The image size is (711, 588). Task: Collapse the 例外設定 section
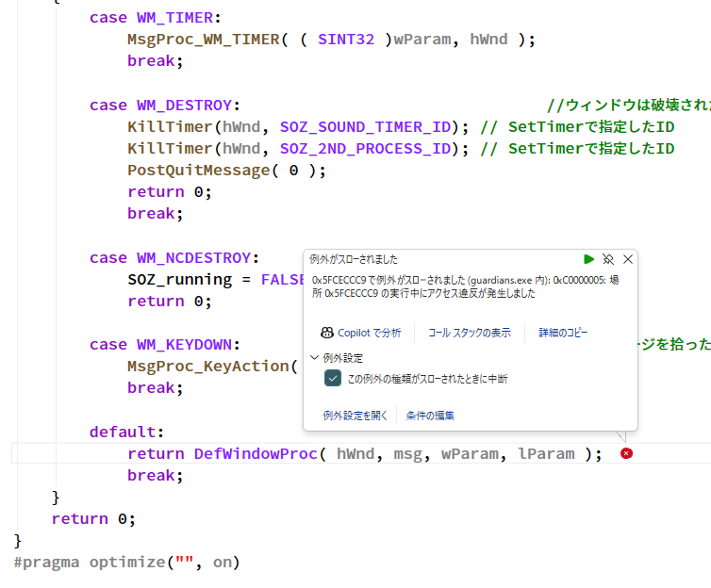314,358
